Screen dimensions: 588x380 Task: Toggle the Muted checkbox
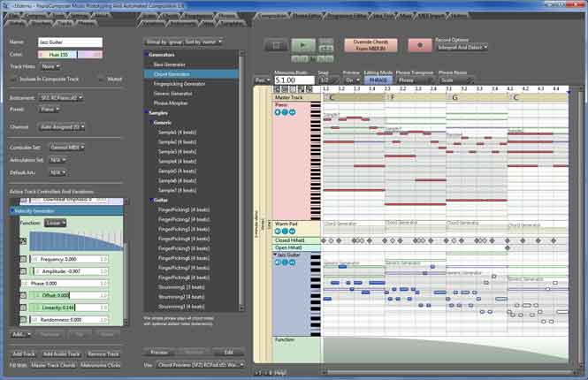[101, 79]
